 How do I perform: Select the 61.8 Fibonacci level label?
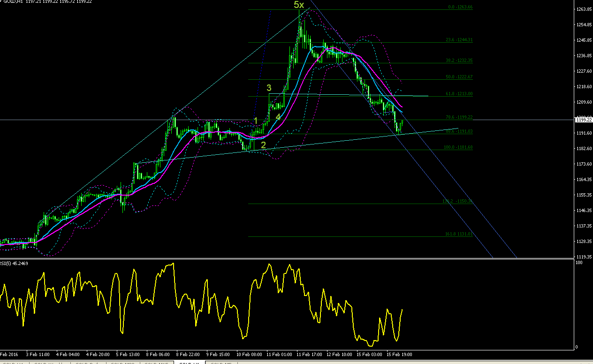click(x=459, y=94)
